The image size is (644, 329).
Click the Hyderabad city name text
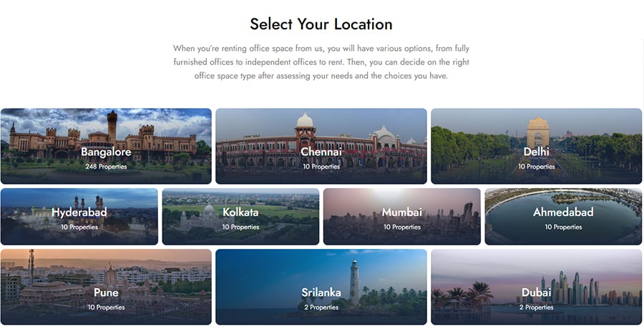(x=79, y=212)
